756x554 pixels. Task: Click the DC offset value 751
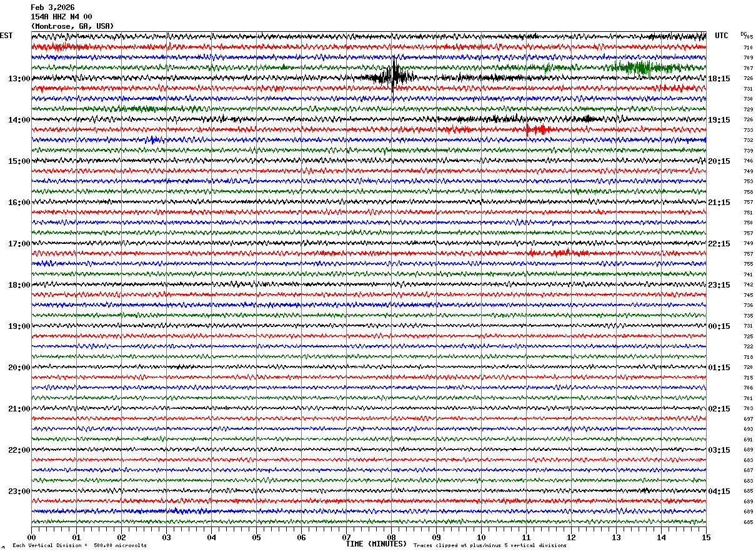748,213
